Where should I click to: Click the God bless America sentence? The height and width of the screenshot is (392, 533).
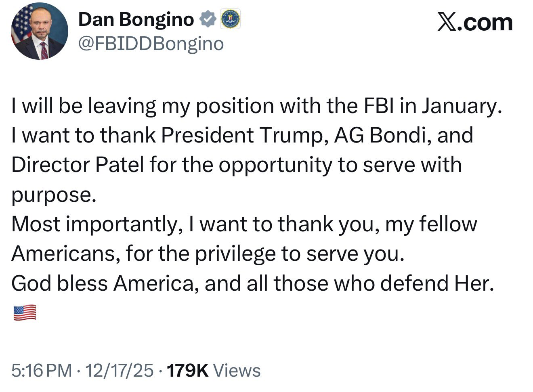[x=253, y=283]
